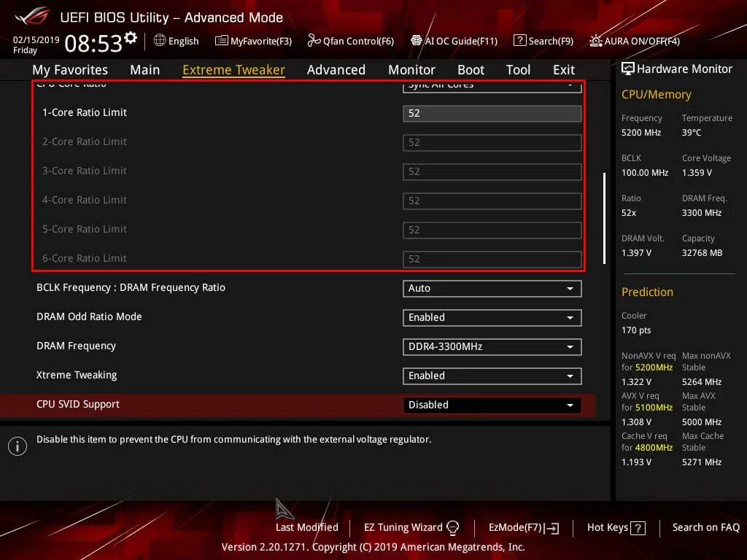Open Search on FAQ link
Image resolution: width=747 pixels, height=560 pixels.
point(705,528)
